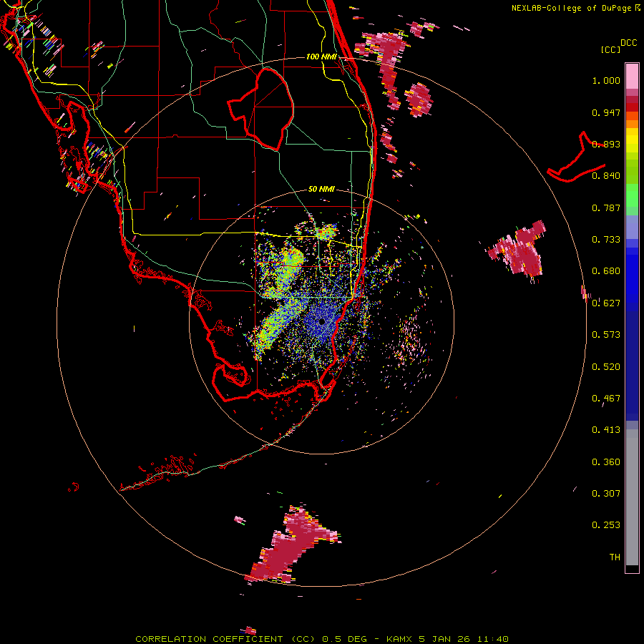
Task: Click the 0.787 color scale value
Action: click(606, 208)
